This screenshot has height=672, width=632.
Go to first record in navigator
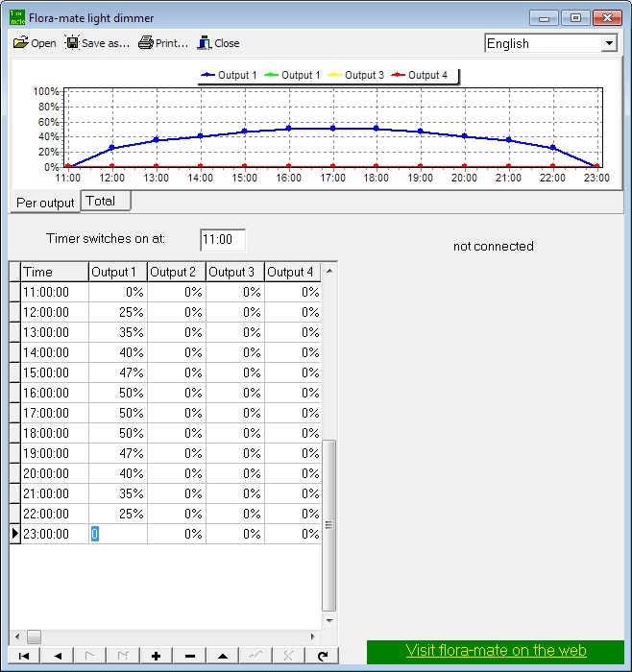coord(24,656)
